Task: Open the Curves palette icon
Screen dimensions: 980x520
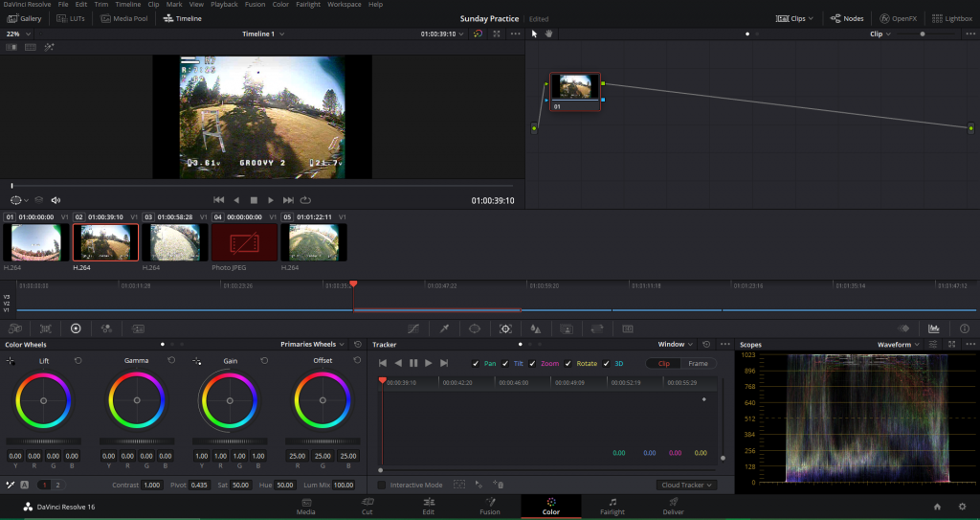Action: 413,328
